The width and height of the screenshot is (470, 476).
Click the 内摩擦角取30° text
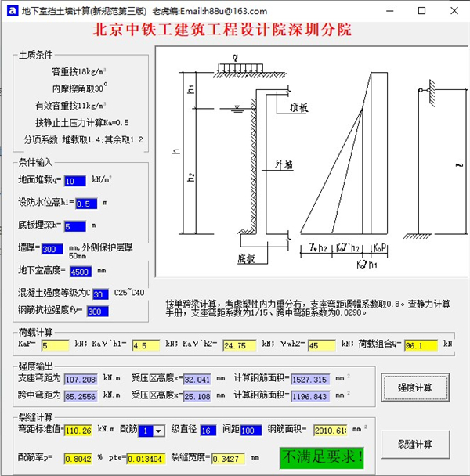[x=80, y=88]
